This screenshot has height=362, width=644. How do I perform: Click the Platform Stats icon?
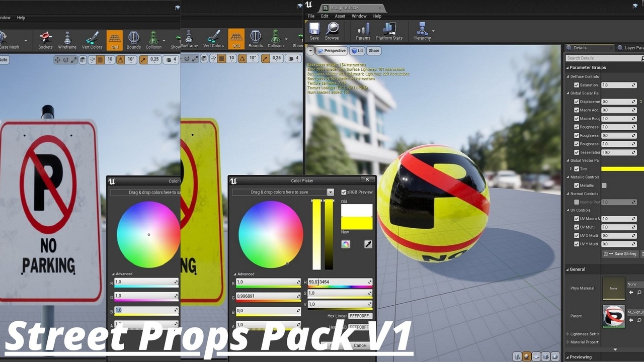click(389, 31)
